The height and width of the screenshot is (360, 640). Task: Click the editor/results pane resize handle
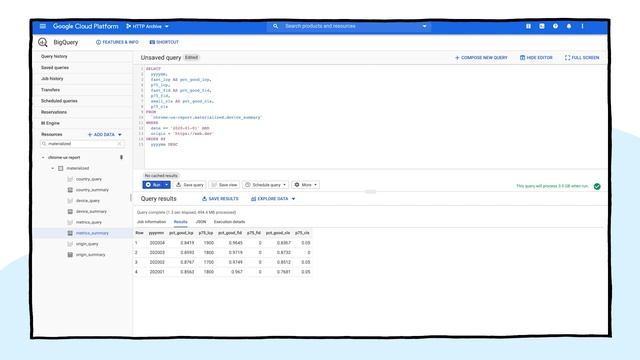tap(370, 191)
